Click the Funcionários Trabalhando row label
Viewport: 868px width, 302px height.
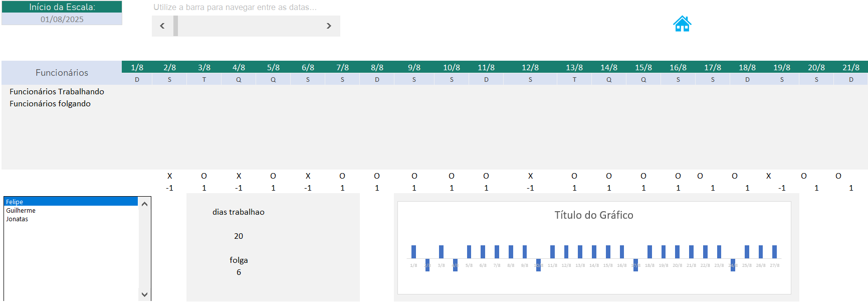(x=57, y=91)
